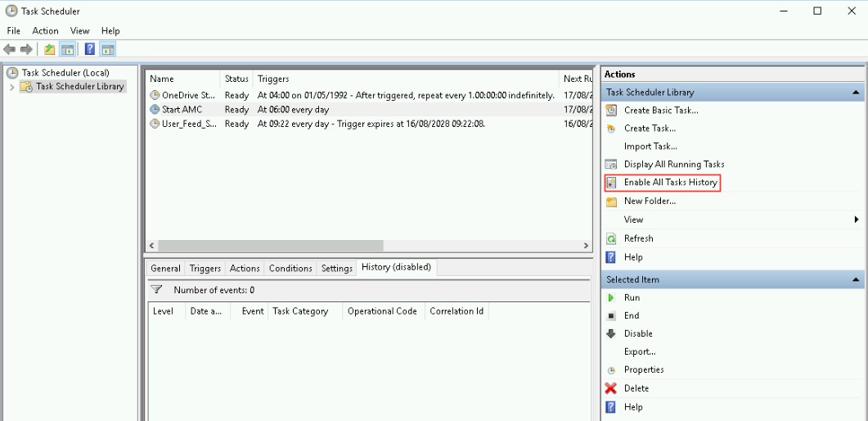Click the Refresh icon in Actions pane
Screen dimensions: 868x421
(x=611, y=239)
